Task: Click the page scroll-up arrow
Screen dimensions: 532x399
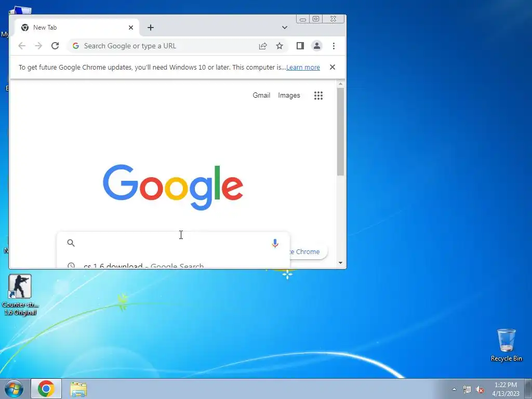Action: pos(341,84)
